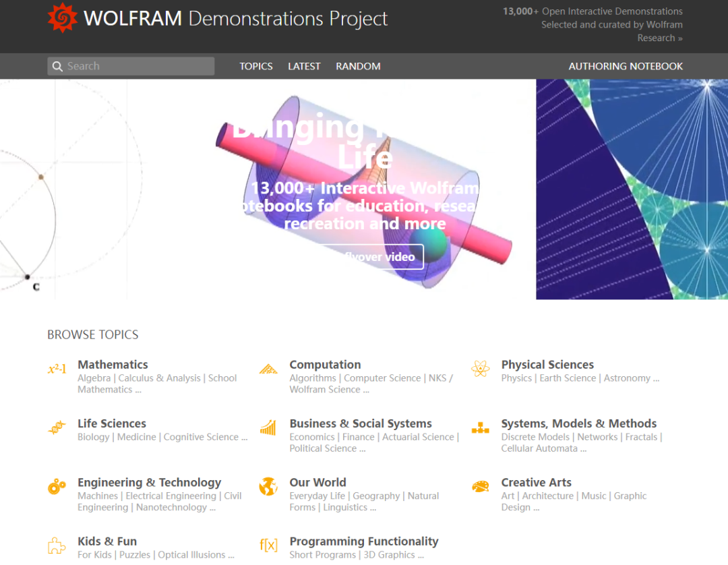This screenshot has height=565, width=728.
Task: Open the Computation topic heading
Action: coord(325,365)
